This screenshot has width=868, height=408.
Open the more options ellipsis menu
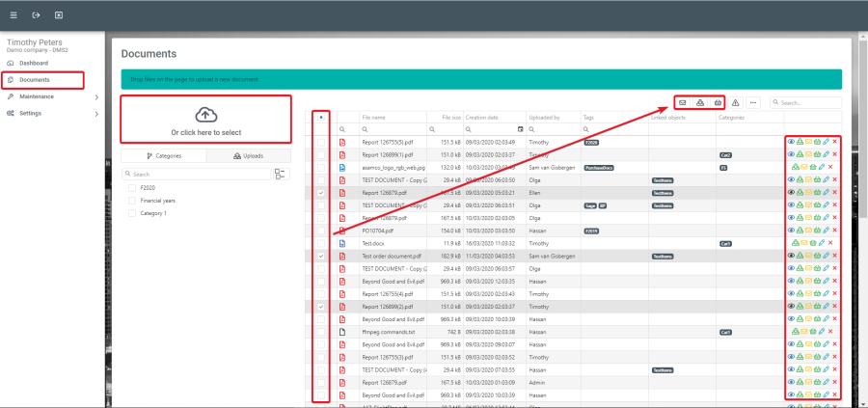(753, 102)
